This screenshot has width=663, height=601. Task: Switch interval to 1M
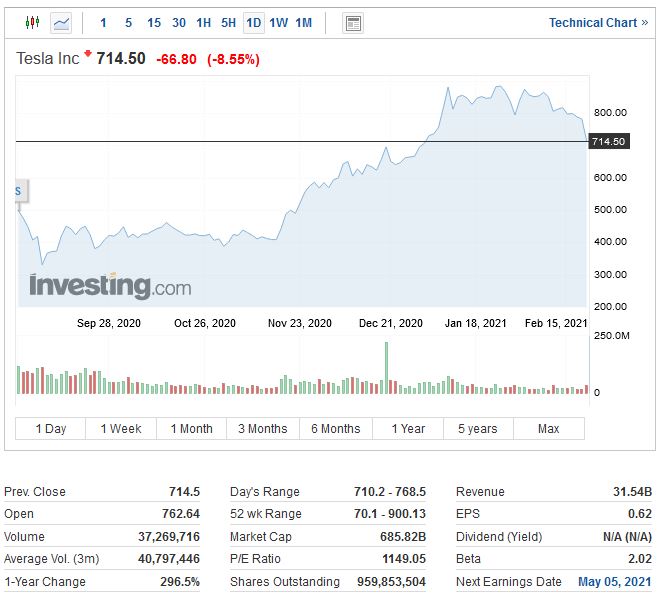click(x=304, y=22)
